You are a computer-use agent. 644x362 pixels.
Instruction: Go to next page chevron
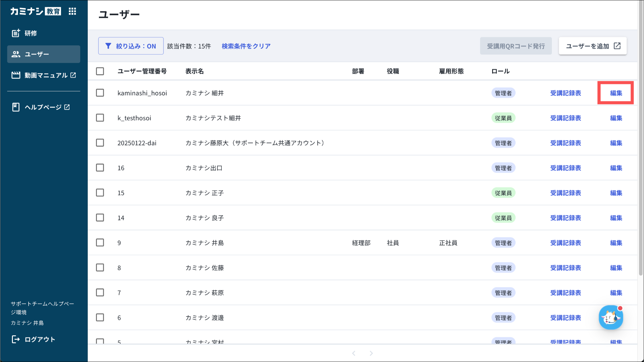(371, 353)
